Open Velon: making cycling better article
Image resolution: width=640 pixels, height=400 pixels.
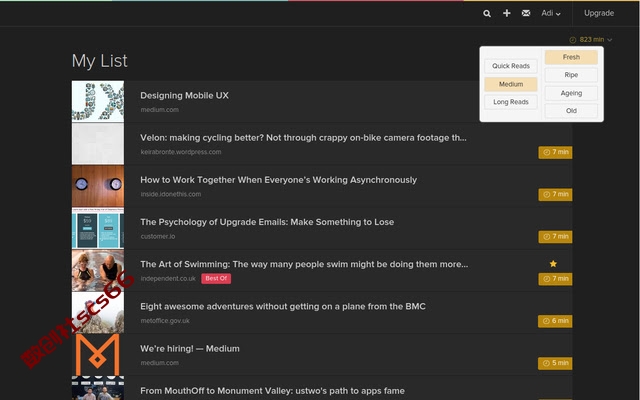303,138
